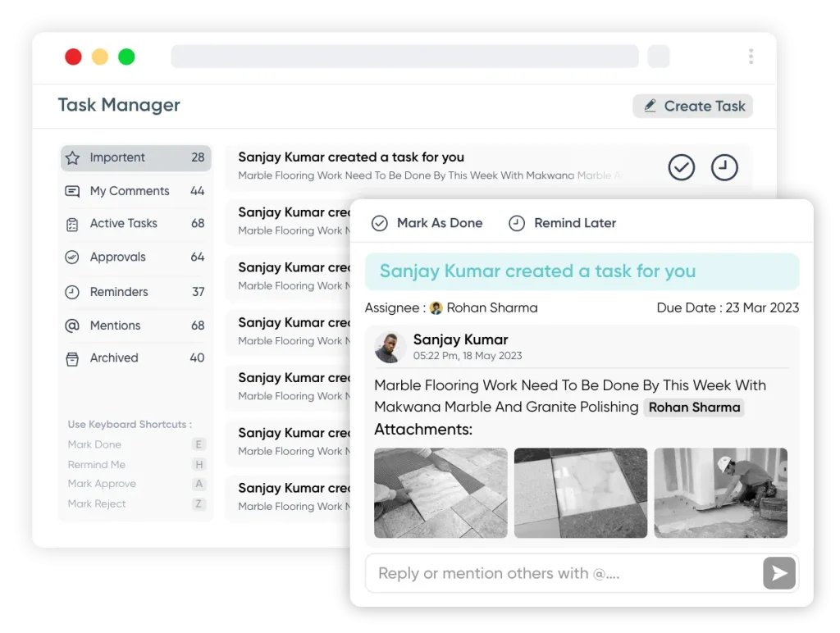Click the Create Task button
Image resolution: width=840 pixels, height=633 pixels.
coord(692,106)
